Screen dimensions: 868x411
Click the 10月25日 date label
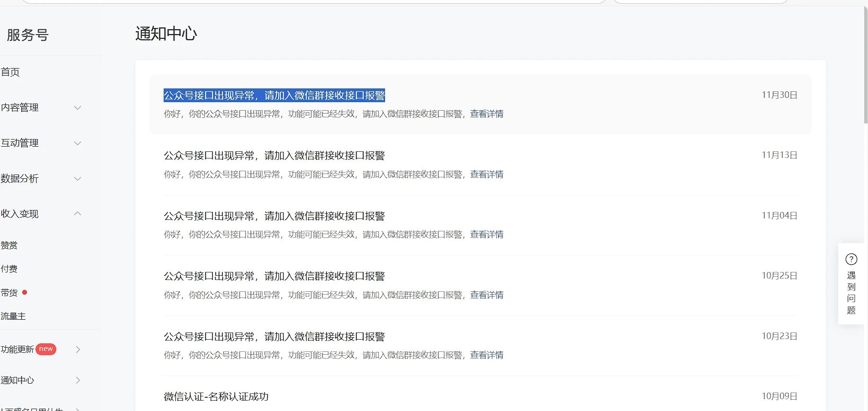click(x=780, y=276)
